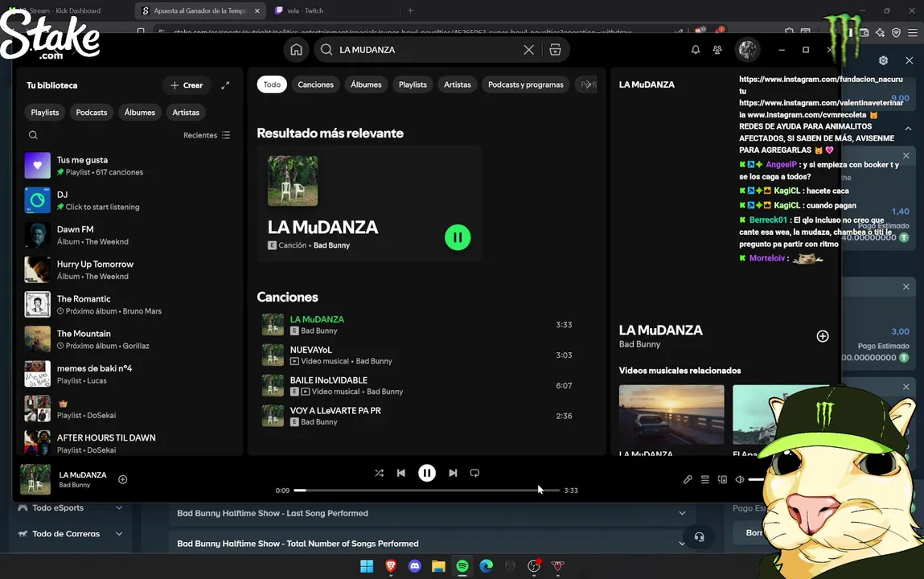The image size is (924, 579).
Task: Collapse Stake bet slip section with up chevron
Action: pos(908,129)
